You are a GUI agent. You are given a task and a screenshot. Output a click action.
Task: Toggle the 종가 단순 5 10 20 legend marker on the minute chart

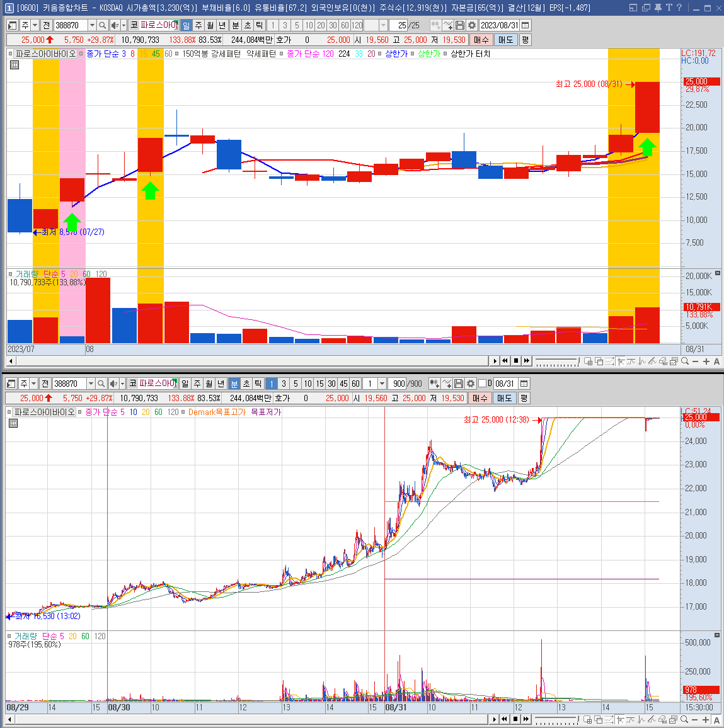pyautogui.click(x=80, y=412)
